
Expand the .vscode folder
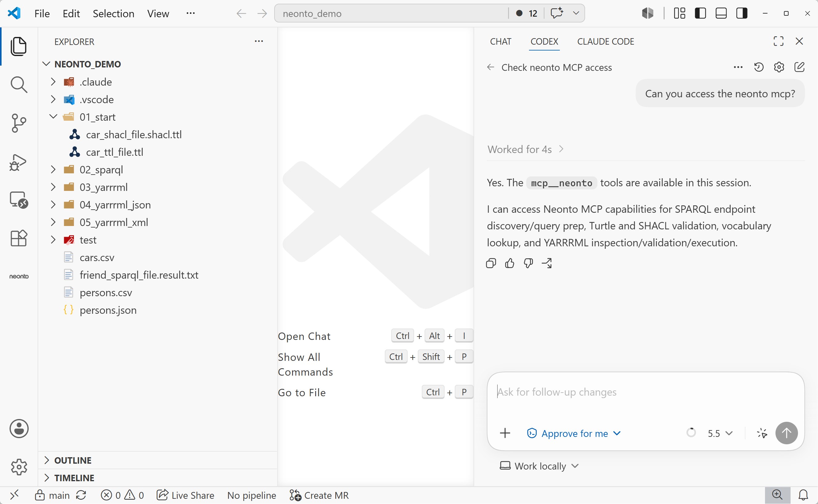click(53, 99)
